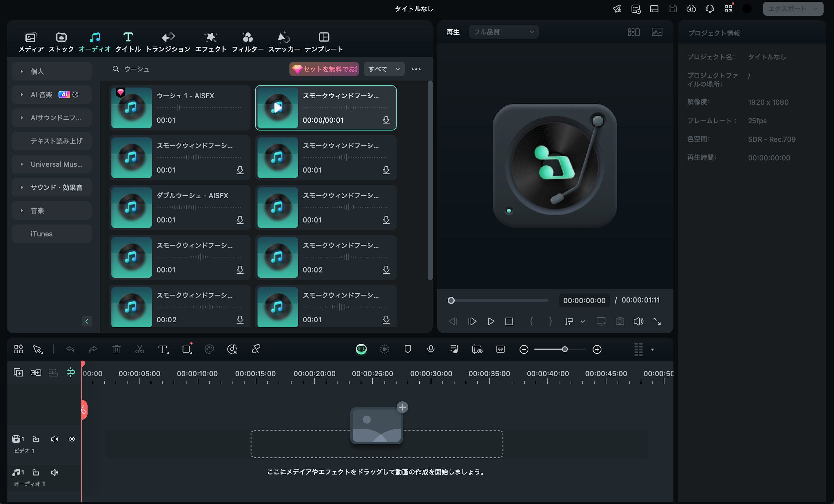Select iTunes in sidebar
Viewport: 834px width, 504px height.
coord(51,234)
